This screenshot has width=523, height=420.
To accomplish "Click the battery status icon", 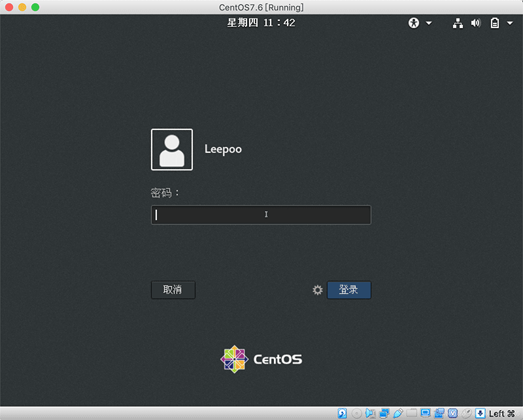I will [494, 23].
